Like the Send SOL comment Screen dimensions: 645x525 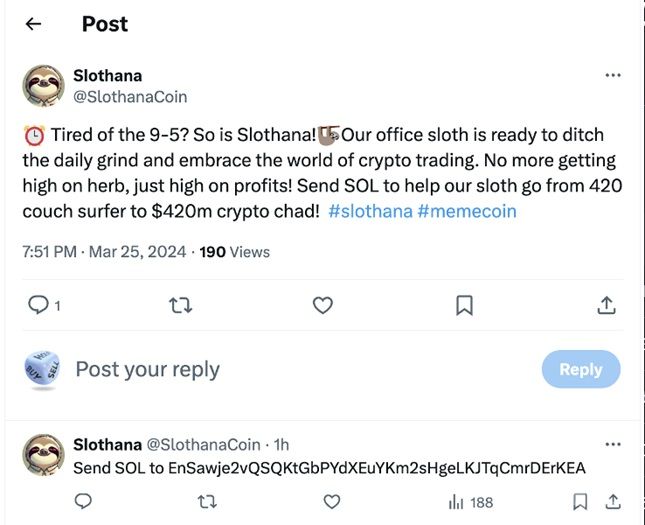(x=331, y=501)
